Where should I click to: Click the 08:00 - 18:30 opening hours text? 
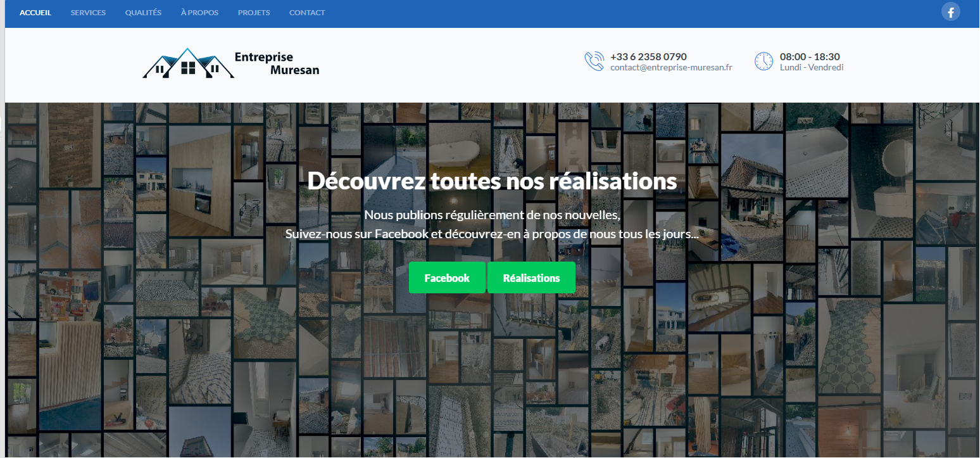point(810,56)
